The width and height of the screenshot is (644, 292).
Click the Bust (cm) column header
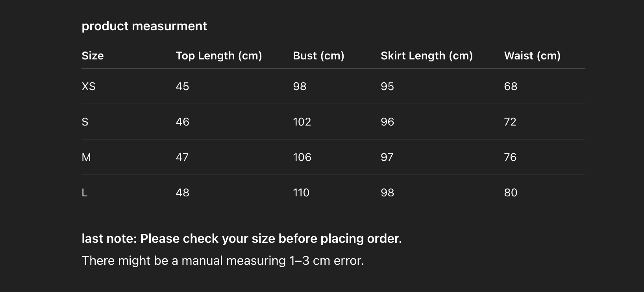tap(318, 55)
